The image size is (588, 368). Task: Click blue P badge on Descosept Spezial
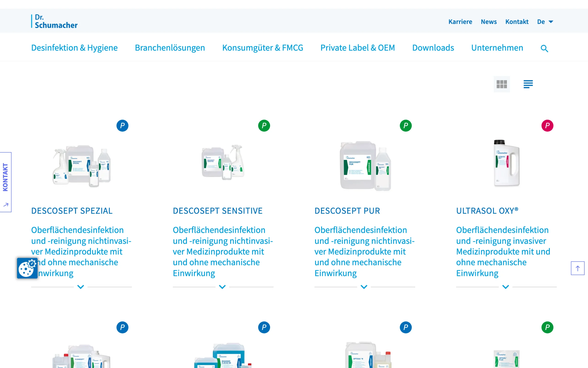(122, 126)
